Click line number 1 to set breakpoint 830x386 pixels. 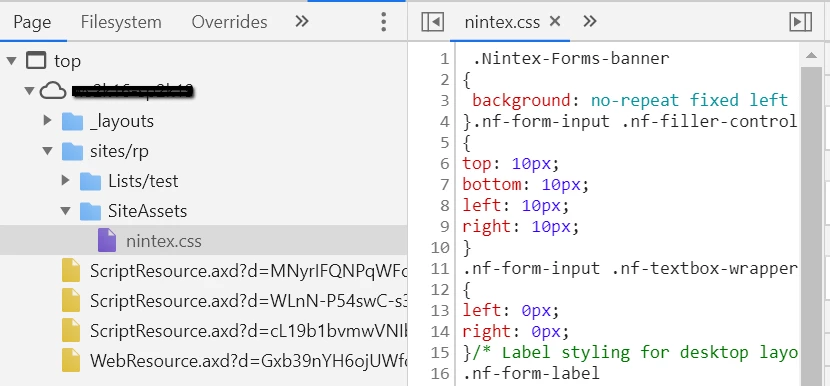(444, 59)
